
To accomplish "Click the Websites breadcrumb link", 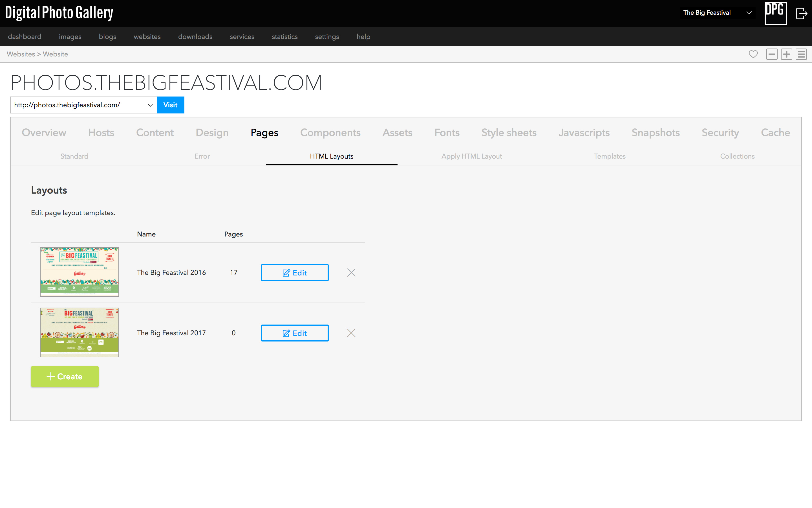I will [21, 54].
